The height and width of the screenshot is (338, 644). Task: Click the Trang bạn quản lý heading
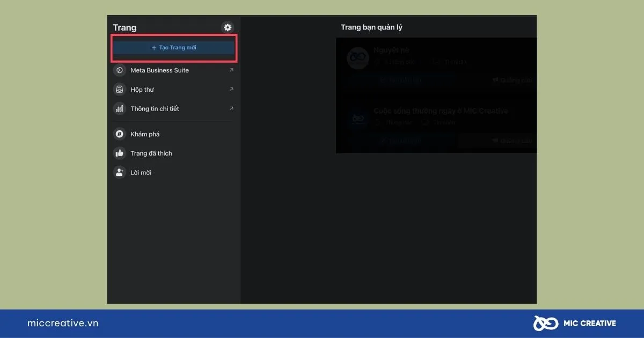click(371, 27)
